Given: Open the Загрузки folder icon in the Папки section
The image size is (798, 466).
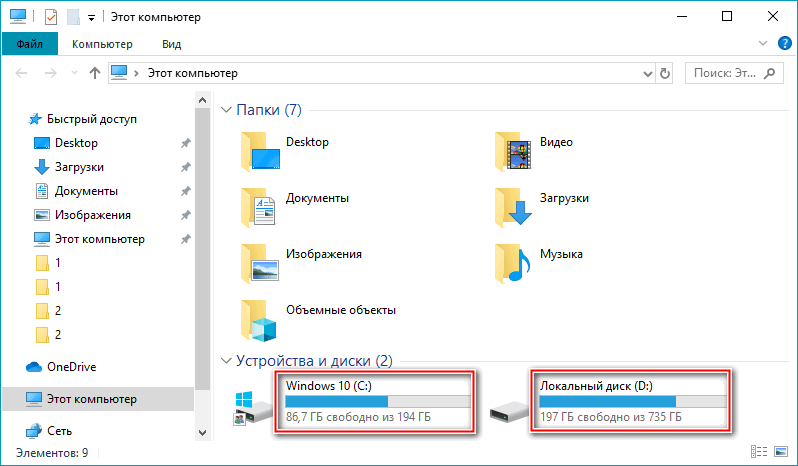Looking at the screenshot, I should coord(513,207).
